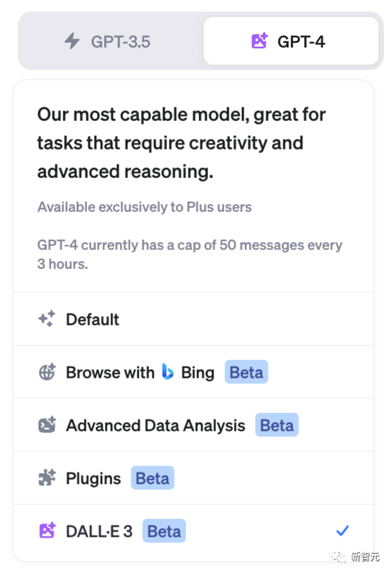Click the Beta badge beside Plugins
The width and height of the screenshot is (392, 574).
(x=153, y=478)
